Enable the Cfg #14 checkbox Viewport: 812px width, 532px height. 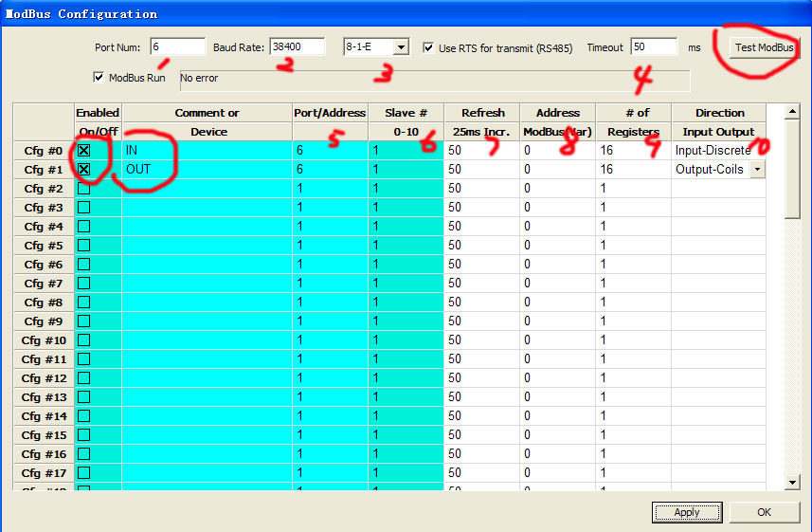point(84,416)
